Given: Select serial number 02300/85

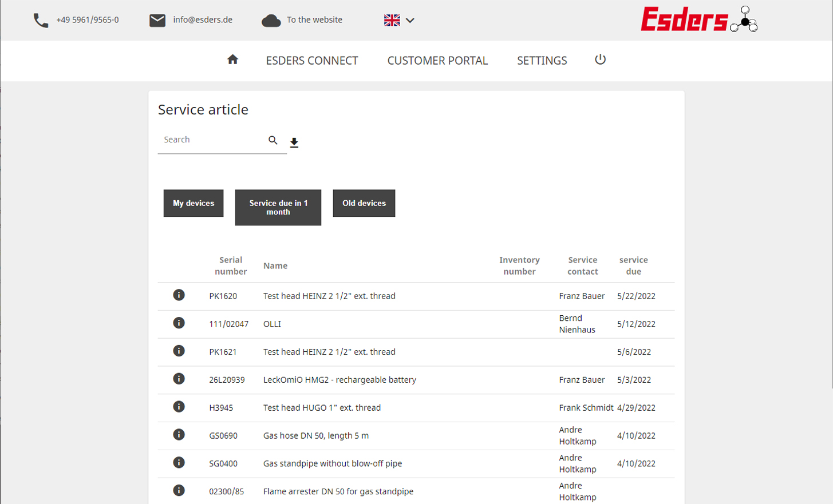Looking at the screenshot, I should click(x=227, y=492).
